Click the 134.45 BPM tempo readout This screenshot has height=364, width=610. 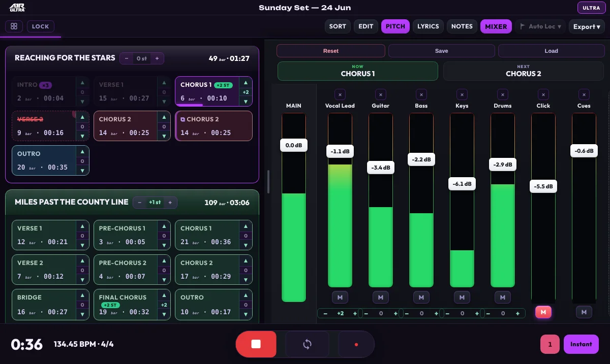coord(84,344)
